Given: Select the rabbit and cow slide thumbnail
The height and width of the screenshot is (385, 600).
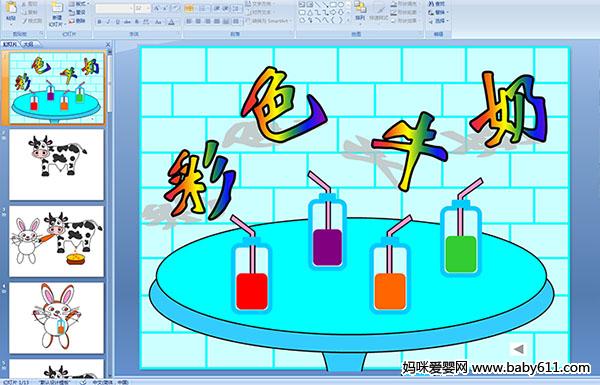Looking at the screenshot, I should 57,241.
